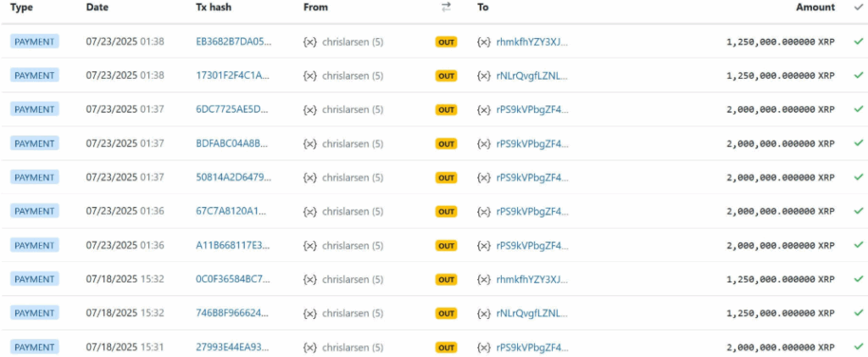868x357 pixels.
Task: Click the recipient account icon in A11B668117E3 row
Action: pos(484,245)
